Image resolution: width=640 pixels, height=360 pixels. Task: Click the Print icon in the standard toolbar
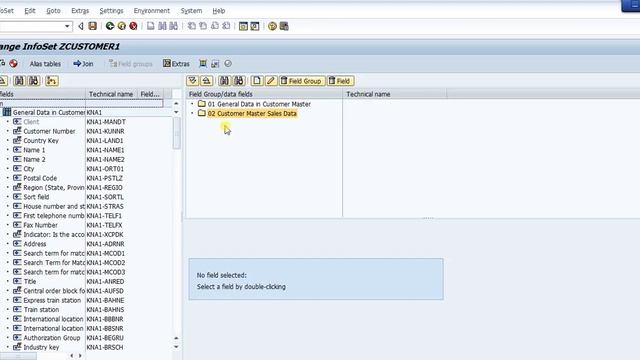(151, 26)
